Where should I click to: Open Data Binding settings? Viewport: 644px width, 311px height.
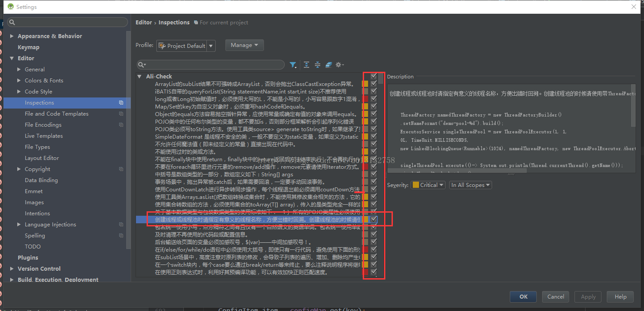[x=41, y=180]
